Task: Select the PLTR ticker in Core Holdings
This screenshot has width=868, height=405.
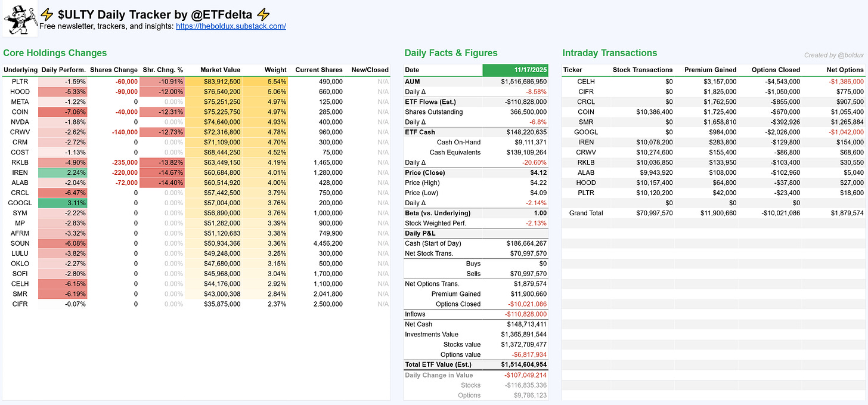Action: coord(20,81)
